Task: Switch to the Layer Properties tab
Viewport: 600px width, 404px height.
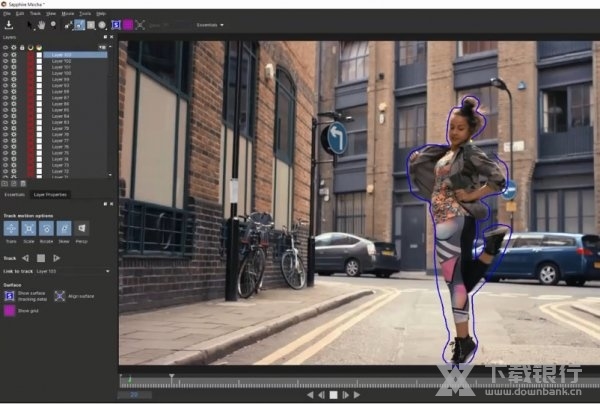Action: point(49,194)
